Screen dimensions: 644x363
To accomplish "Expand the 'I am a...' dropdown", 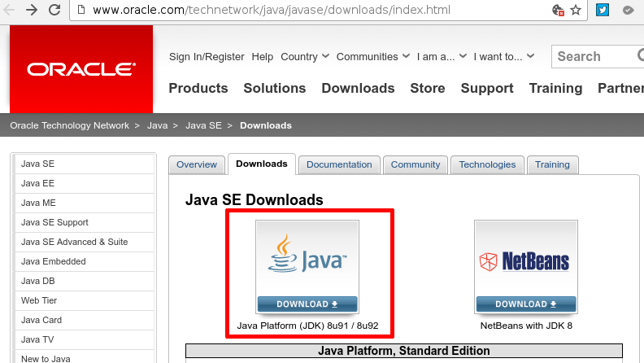I will pyautogui.click(x=442, y=57).
